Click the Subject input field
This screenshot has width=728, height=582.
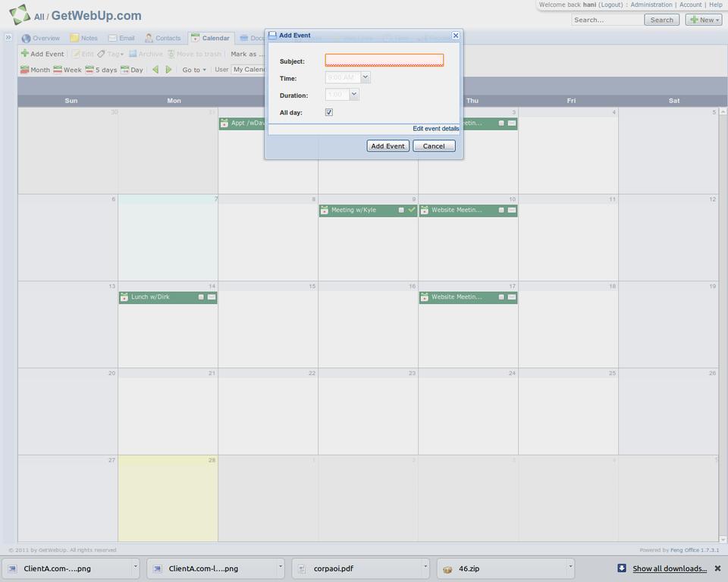(384, 61)
